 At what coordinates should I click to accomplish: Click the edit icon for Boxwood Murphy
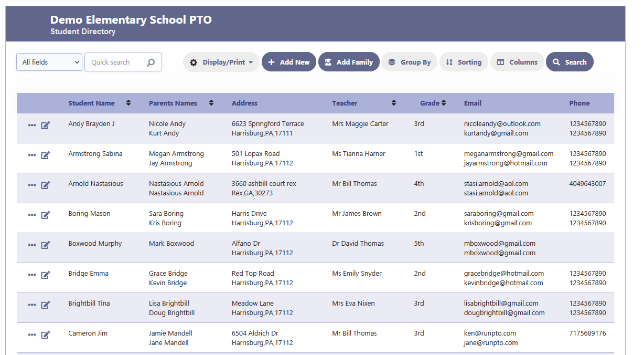pyautogui.click(x=46, y=245)
